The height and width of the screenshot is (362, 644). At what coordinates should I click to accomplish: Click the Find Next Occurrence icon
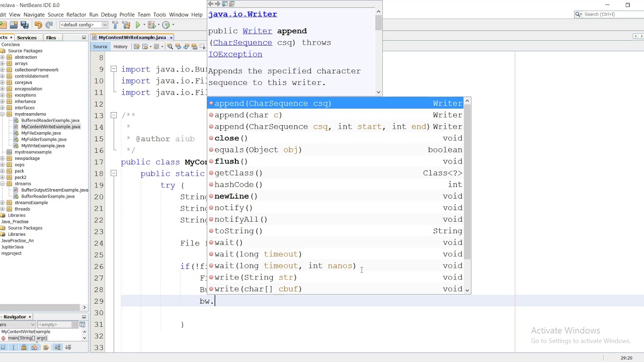[186, 47]
